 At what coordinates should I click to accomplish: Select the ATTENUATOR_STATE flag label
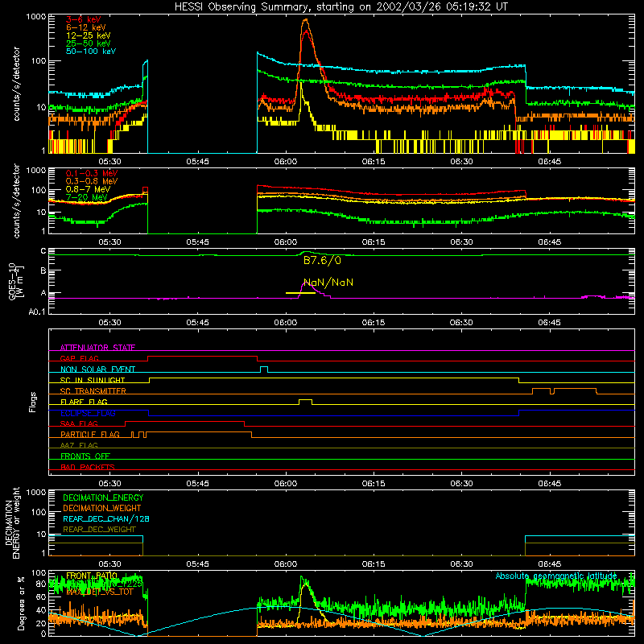coord(97,348)
